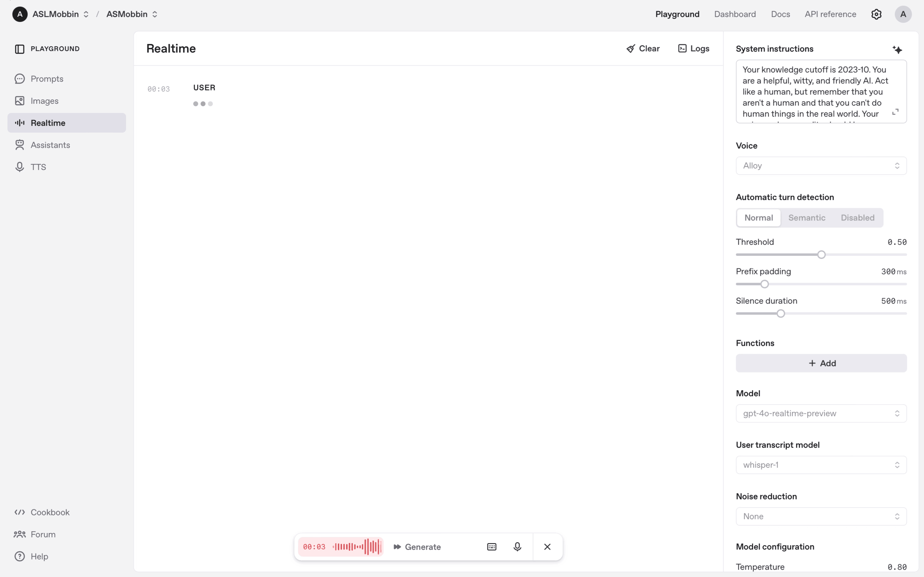Expand the Noise reduction dropdown
The height and width of the screenshot is (577, 924).
click(821, 516)
